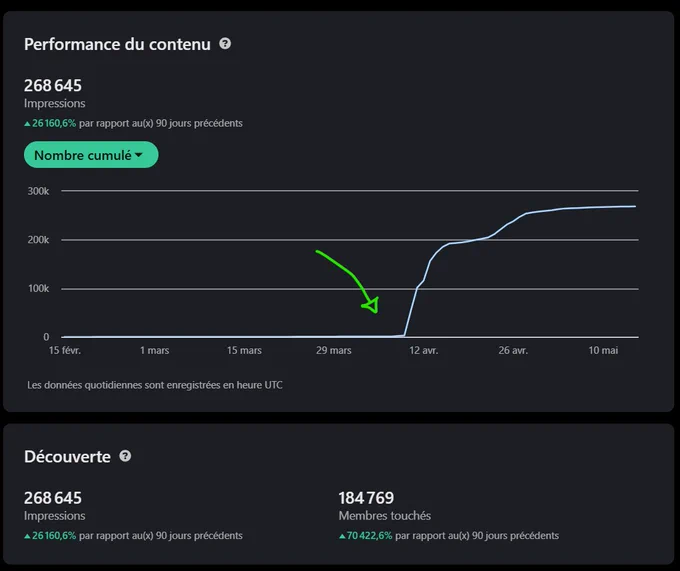
Task: Click the UTC daily data note
Action: coord(155,385)
